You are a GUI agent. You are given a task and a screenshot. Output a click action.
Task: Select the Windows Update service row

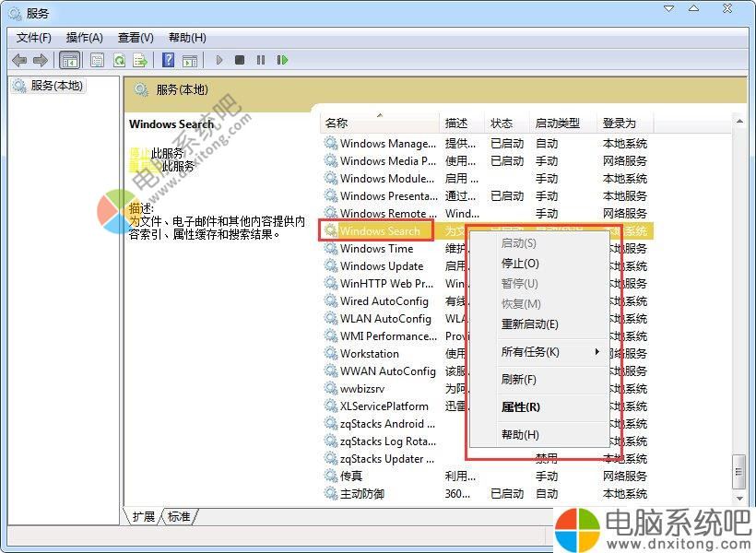(x=381, y=266)
